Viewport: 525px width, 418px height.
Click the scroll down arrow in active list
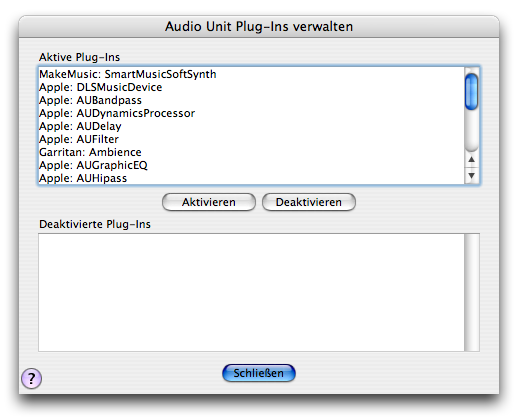[471, 175]
